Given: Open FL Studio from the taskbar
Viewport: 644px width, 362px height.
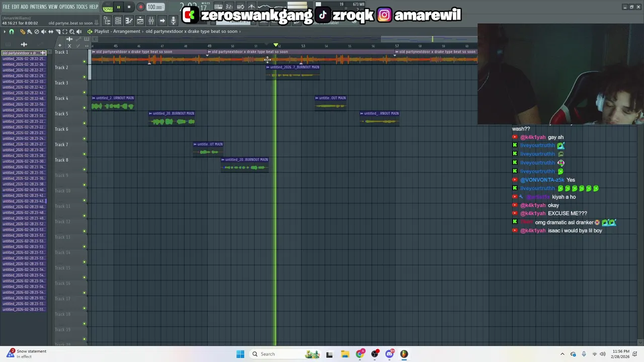Looking at the screenshot, I should tap(404, 354).
